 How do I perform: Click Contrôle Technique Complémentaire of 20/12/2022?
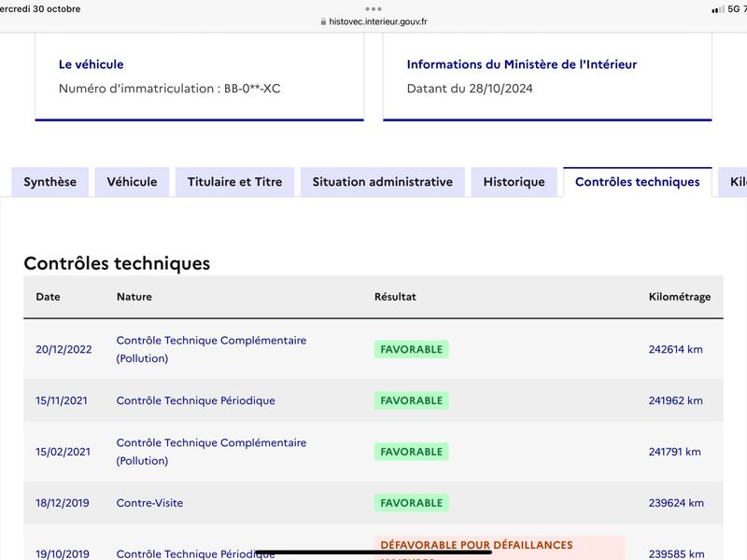pyautogui.click(x=212, y=349)
